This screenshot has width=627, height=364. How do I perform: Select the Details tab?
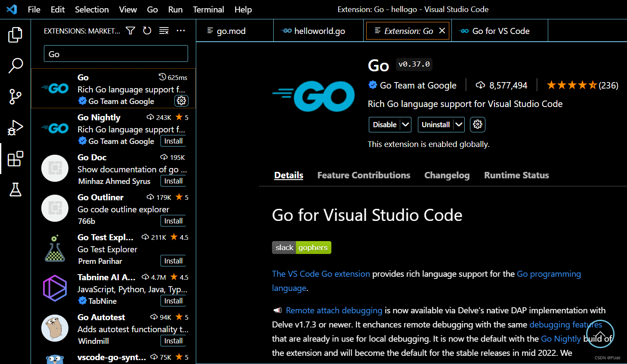click(289, 175)
